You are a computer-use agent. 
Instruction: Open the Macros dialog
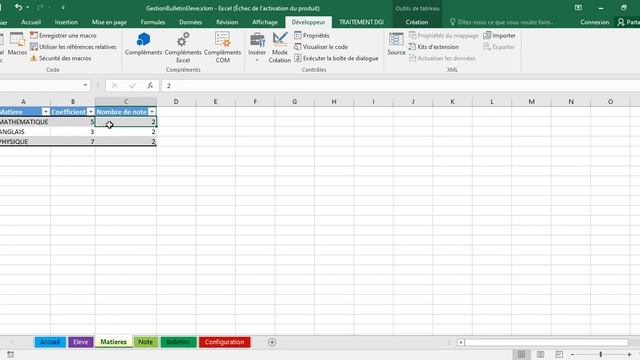(x=17, y=44)
